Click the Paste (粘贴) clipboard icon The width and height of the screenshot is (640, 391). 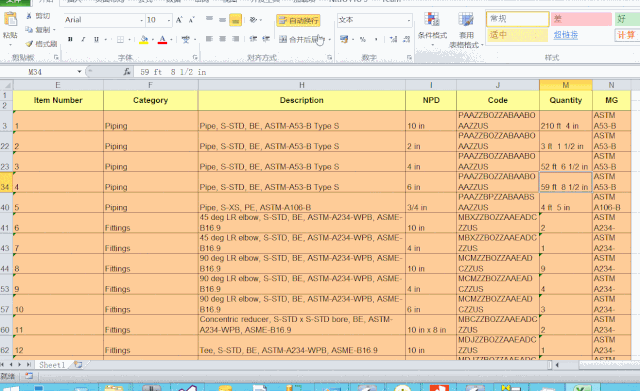10,20
